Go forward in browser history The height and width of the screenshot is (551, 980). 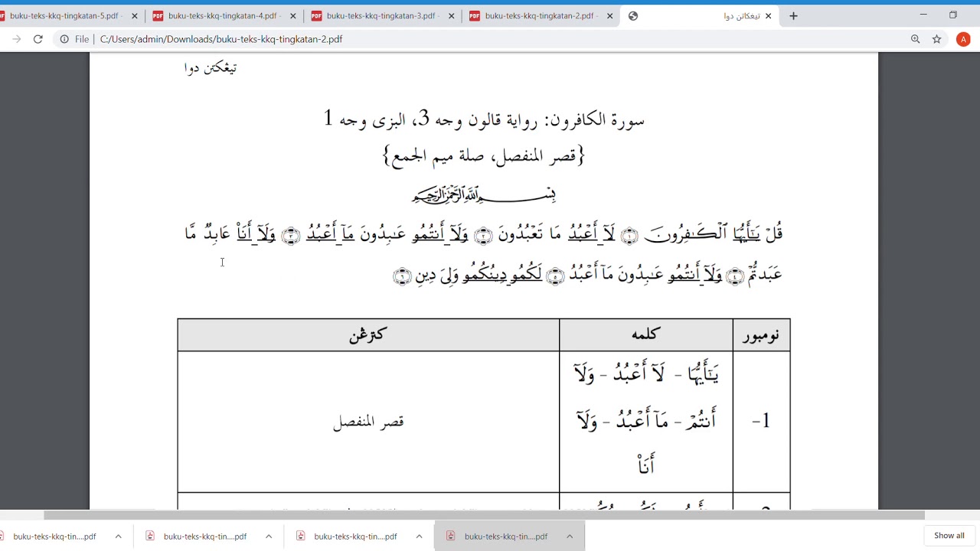click(x=17, y=39)
